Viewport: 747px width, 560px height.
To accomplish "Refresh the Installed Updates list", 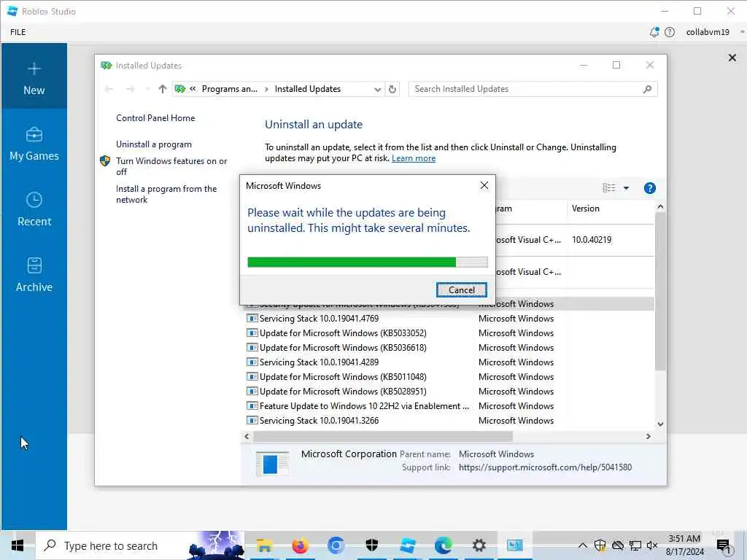I will (x=392, y=89).
